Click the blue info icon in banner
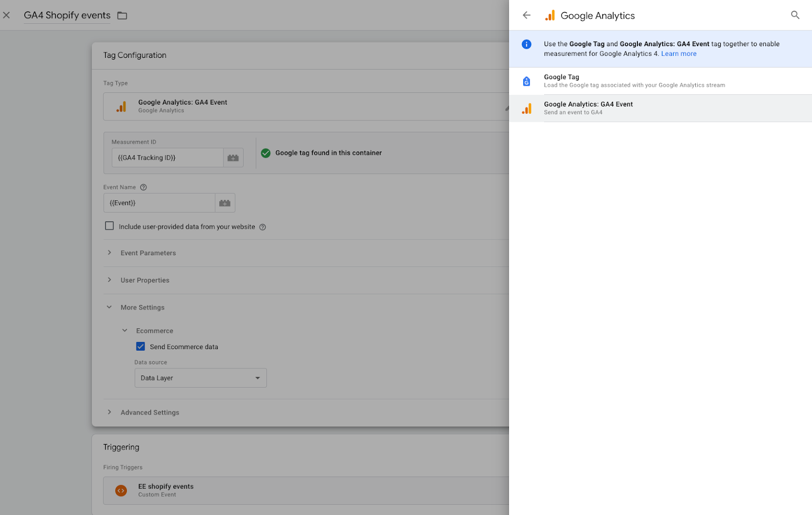The width and height of the screenshot is (812, 515). click(x=526, y=44)
